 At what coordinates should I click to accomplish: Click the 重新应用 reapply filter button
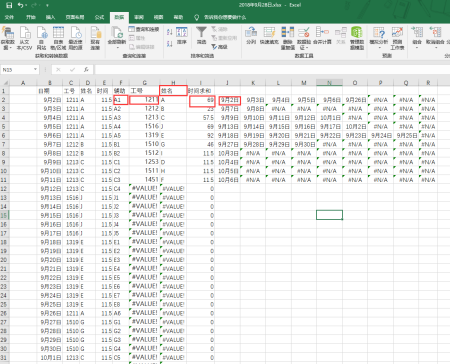coord(224,38)
